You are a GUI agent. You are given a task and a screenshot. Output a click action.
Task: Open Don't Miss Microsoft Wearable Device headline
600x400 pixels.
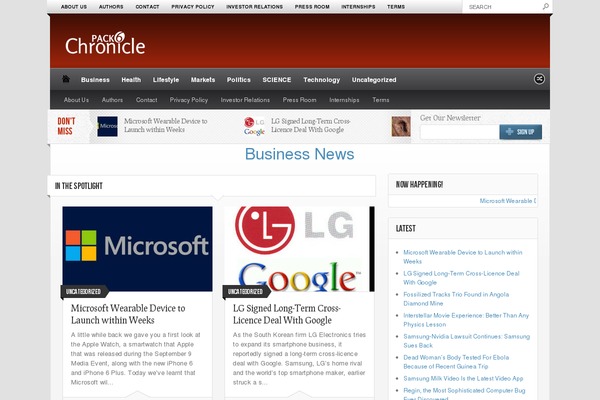pyautogui.click(x=165, y=126)
